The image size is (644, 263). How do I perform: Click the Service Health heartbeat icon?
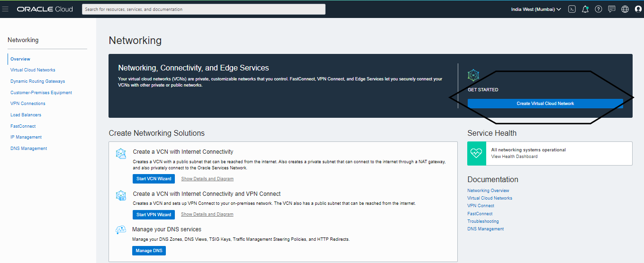(x=476, y=153)
